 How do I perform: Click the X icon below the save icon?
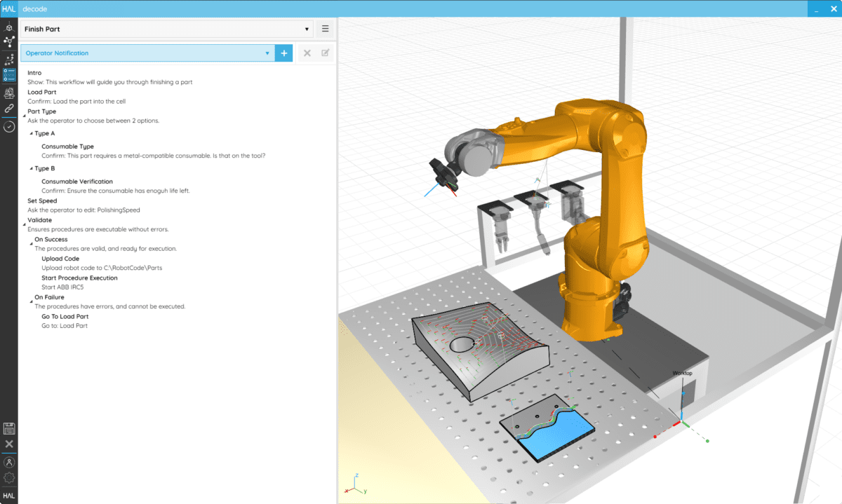(9, 443)
